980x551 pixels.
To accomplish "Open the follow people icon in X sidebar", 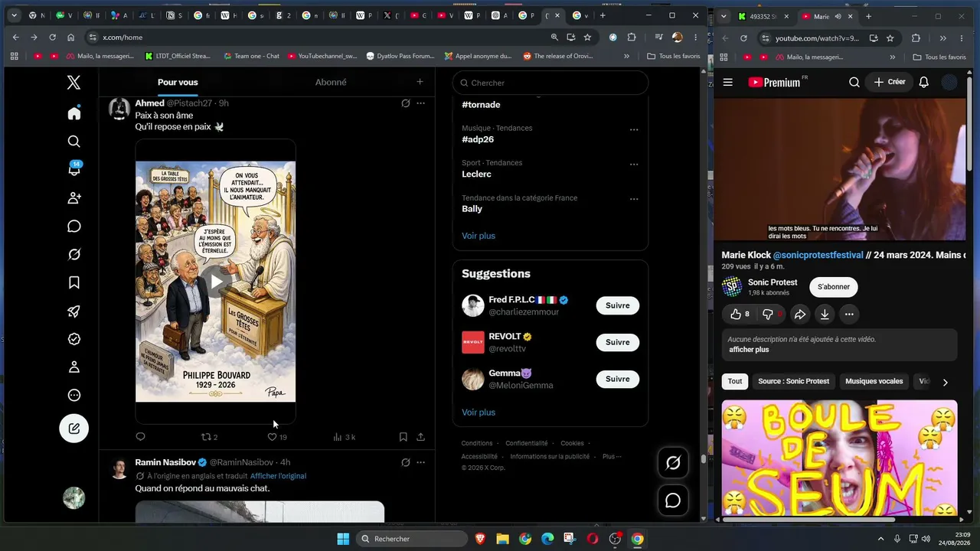I will point(74,198).
